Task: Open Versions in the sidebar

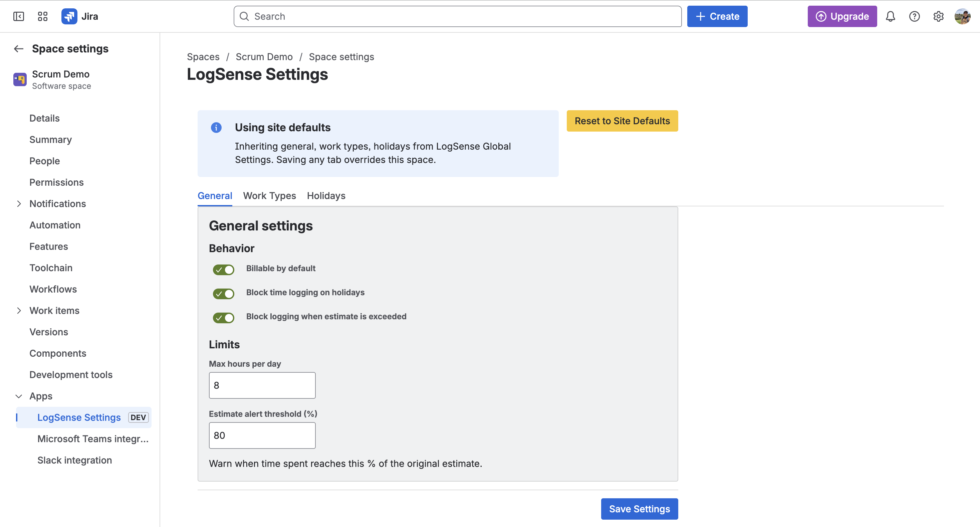Action: pyautogui.click(x=49, y=332)
